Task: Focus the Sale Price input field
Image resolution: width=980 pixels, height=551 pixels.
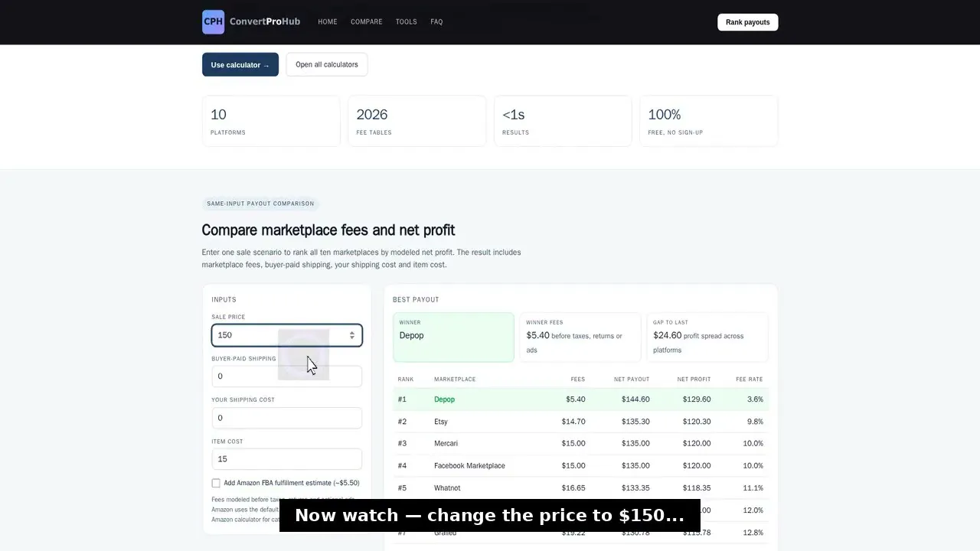Action: [x=286, y=335]
